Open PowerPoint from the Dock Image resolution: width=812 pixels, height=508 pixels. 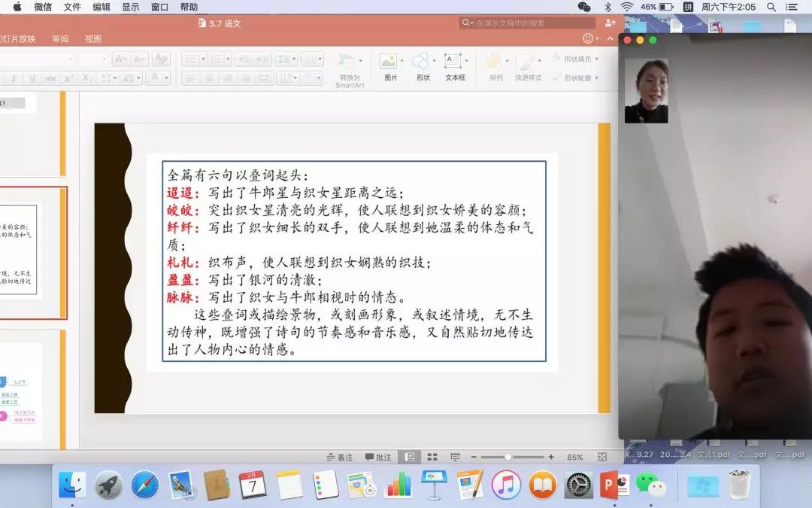(614, 485)
